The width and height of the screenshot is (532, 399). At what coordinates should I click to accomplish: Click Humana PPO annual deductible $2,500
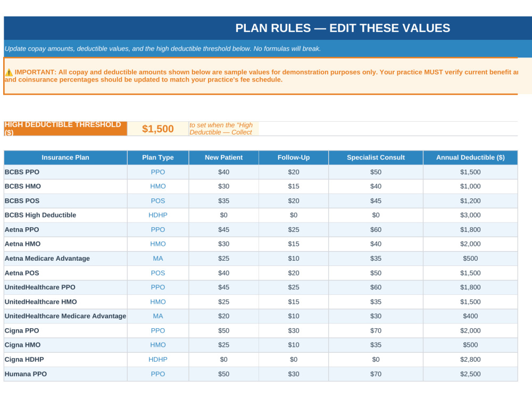pos(470,374)
